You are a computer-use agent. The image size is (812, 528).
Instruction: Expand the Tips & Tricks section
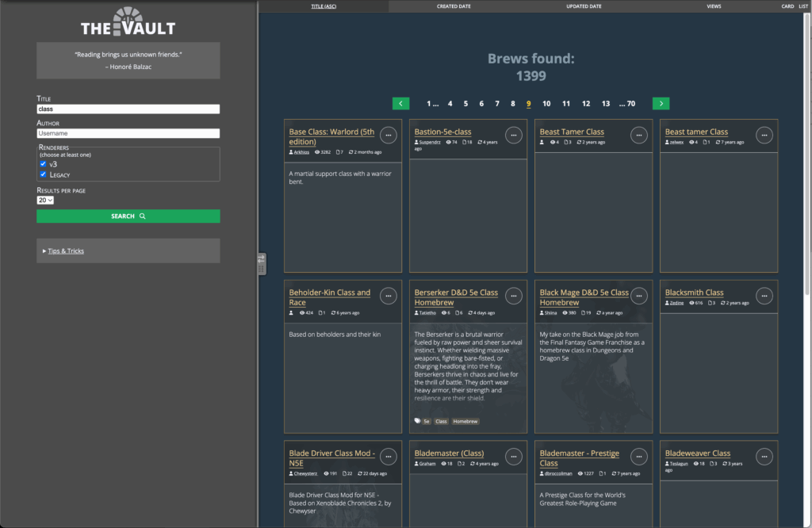[x=65, y=251]
